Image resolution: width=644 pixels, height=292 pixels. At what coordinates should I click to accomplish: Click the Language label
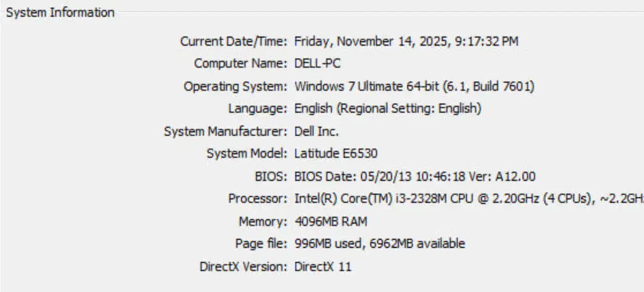tap(257, 109)
